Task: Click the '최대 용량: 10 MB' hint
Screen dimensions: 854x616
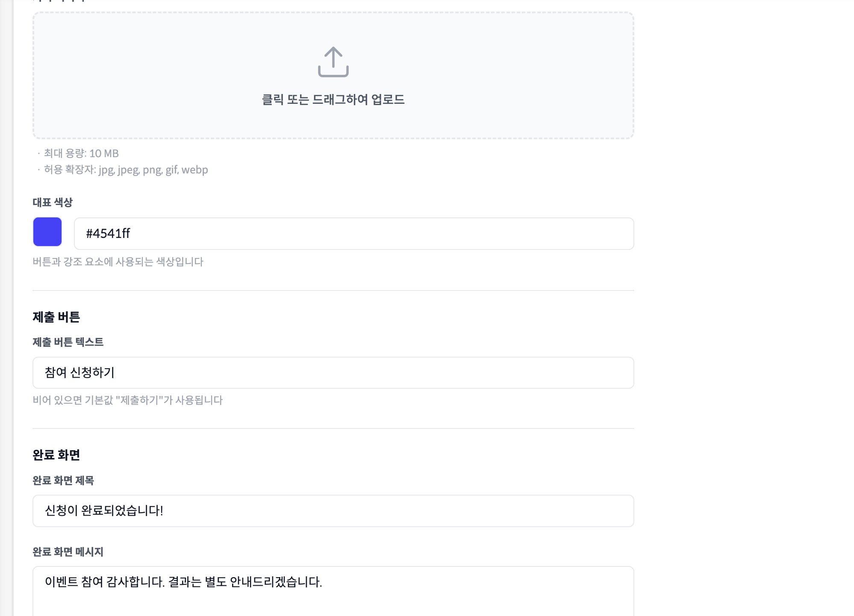Action: 81,153
